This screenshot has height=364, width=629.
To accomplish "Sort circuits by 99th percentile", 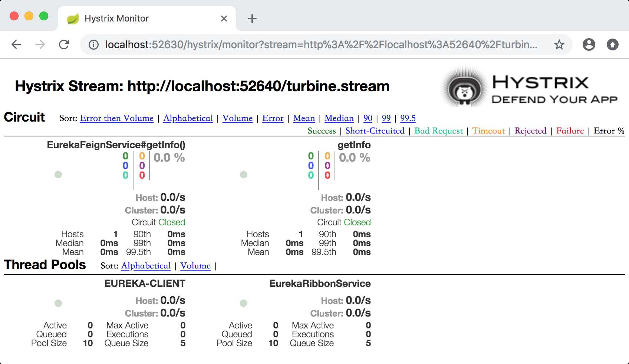I will tap(386, 118).
